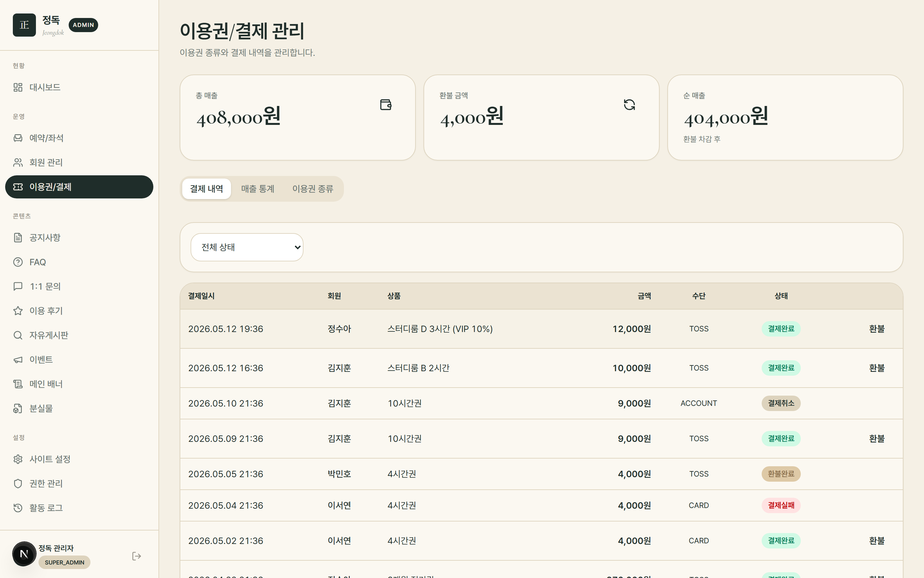Switch to the 이용권 종류 tab
924x578 pixels.
pos(313,189)
